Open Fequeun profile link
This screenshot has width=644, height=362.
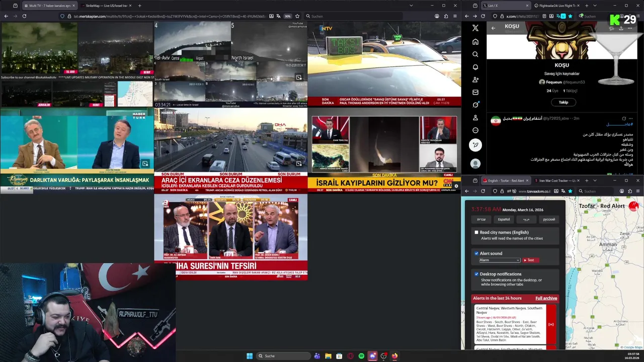coord(562,82)
